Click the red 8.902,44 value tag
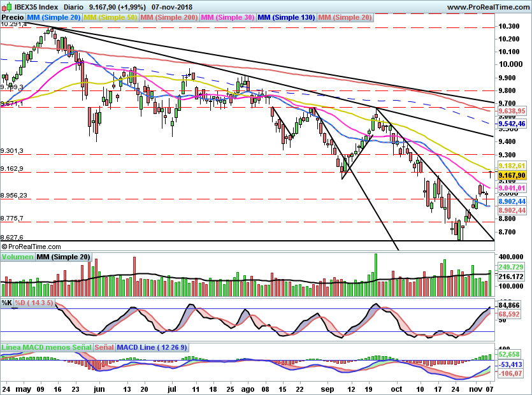The height and width of the screenshot is (395, 532). click(512, 210)
